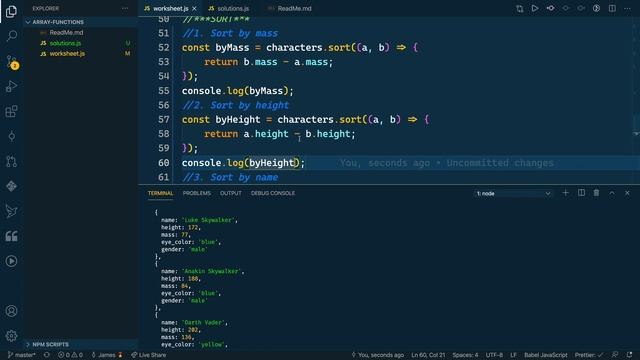Open the notifications bell in status bar
The height and width of the screenshot is (360, 640).
(x=629, y=355)
